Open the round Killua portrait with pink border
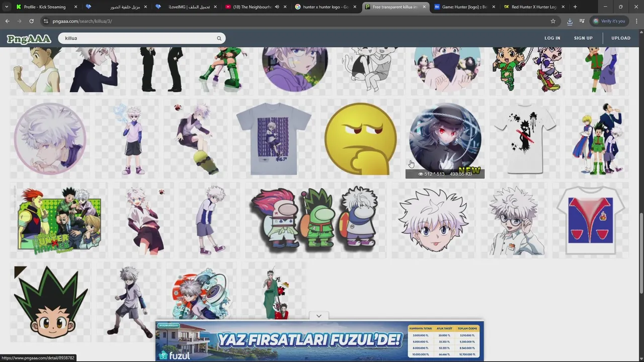Screen dimensions: 644x362 (50, 139)
